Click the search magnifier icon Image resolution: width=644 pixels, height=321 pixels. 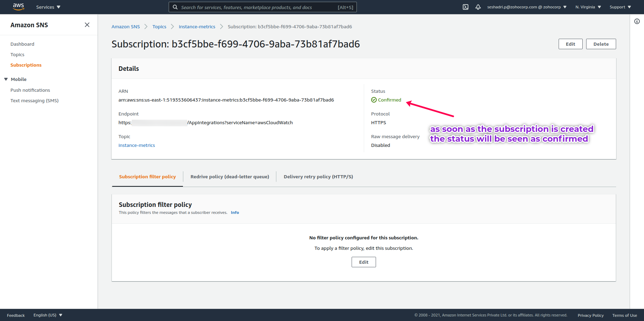click(x=175, y=7)
